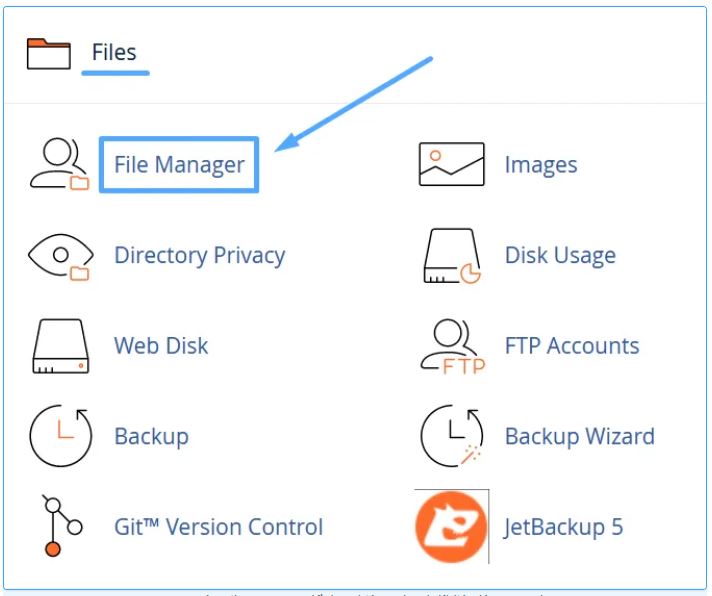Open the File Manager link
Image resolution: width=712 pixels, height=596 pixels.
179,165
